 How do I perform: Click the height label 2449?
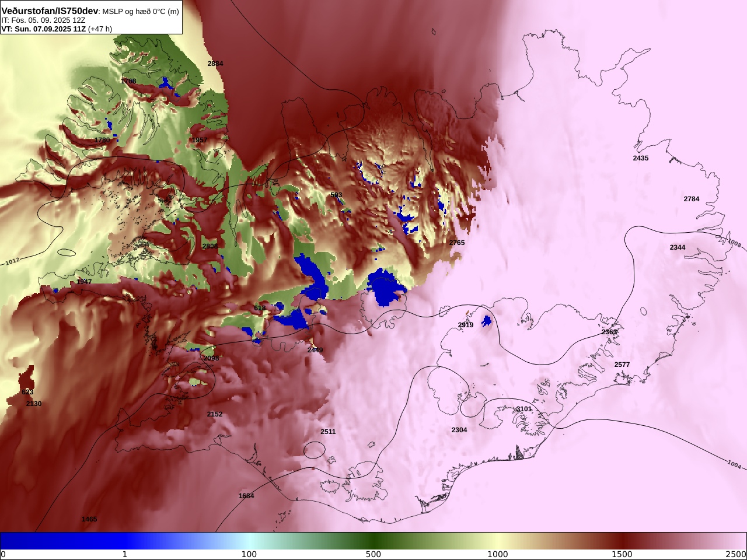click(x=315, y=350)
